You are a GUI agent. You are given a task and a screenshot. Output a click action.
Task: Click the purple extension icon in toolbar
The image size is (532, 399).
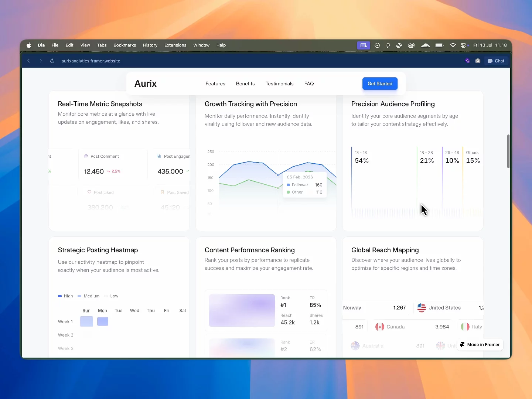tap(467, 61)
